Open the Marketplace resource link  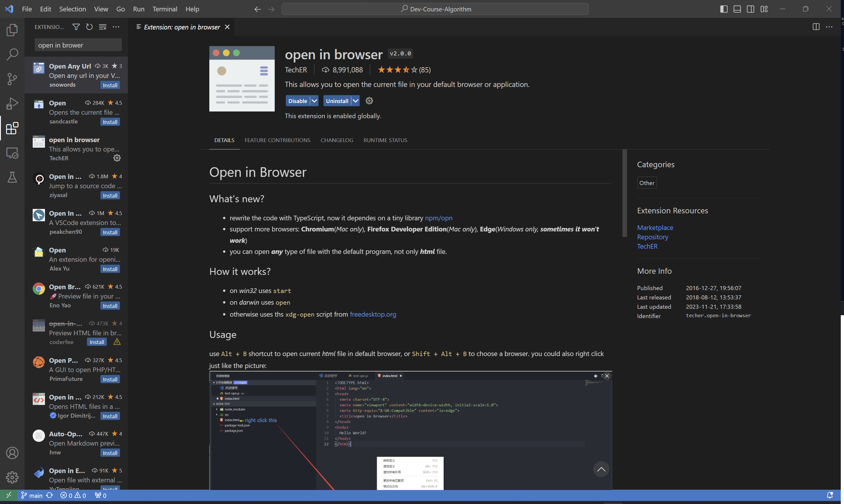pyautogui.click(x=655, y=228)
